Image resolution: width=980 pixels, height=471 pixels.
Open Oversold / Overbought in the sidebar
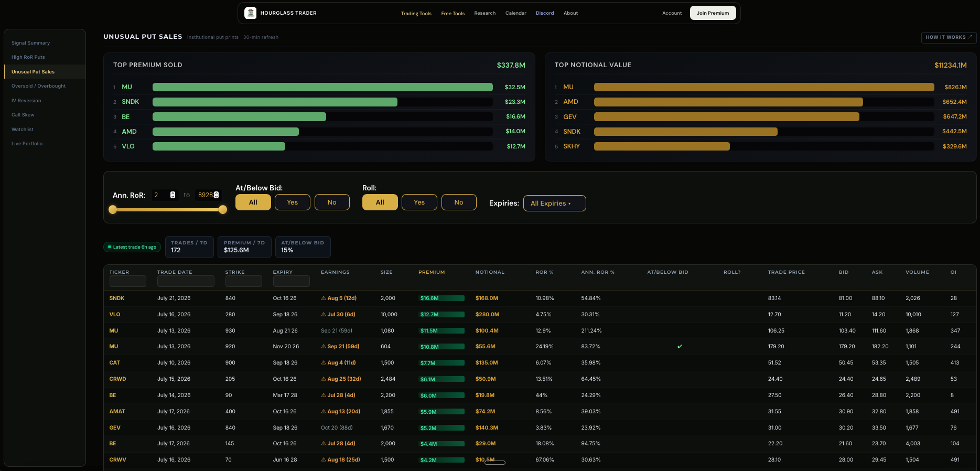click(39, 86)
